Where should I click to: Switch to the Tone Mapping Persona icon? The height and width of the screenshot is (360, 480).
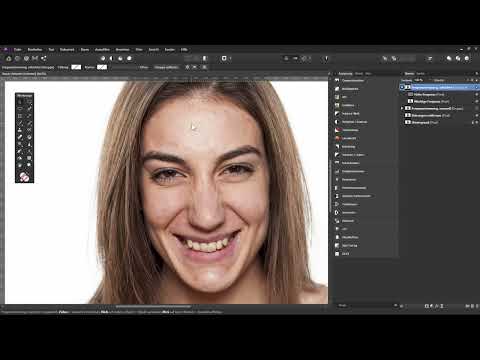35,58
